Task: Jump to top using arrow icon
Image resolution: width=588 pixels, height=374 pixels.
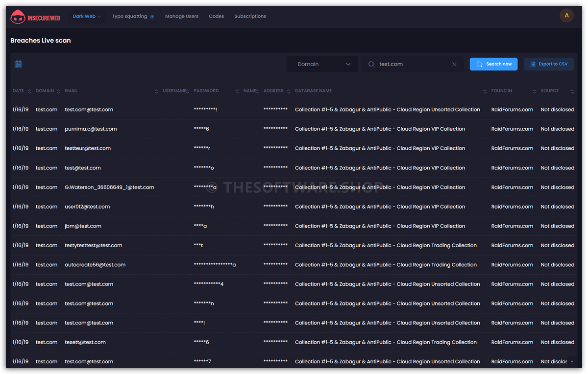Action: (572, 362)
